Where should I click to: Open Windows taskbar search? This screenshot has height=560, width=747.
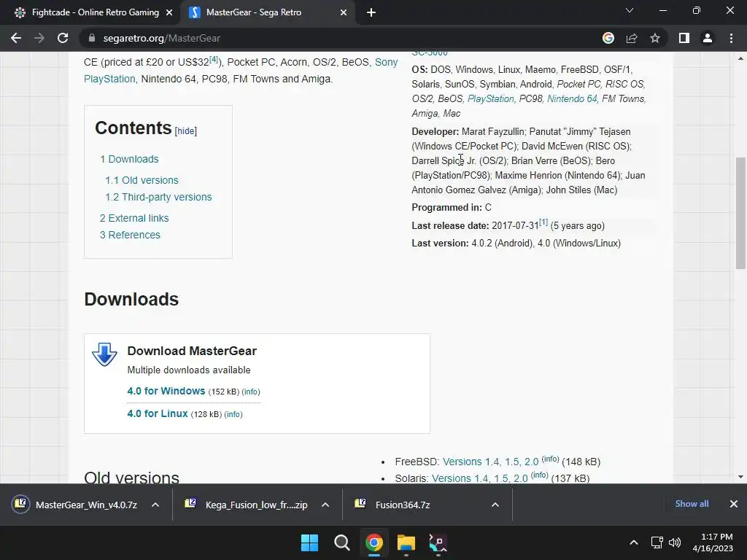(x=342, y=542)
